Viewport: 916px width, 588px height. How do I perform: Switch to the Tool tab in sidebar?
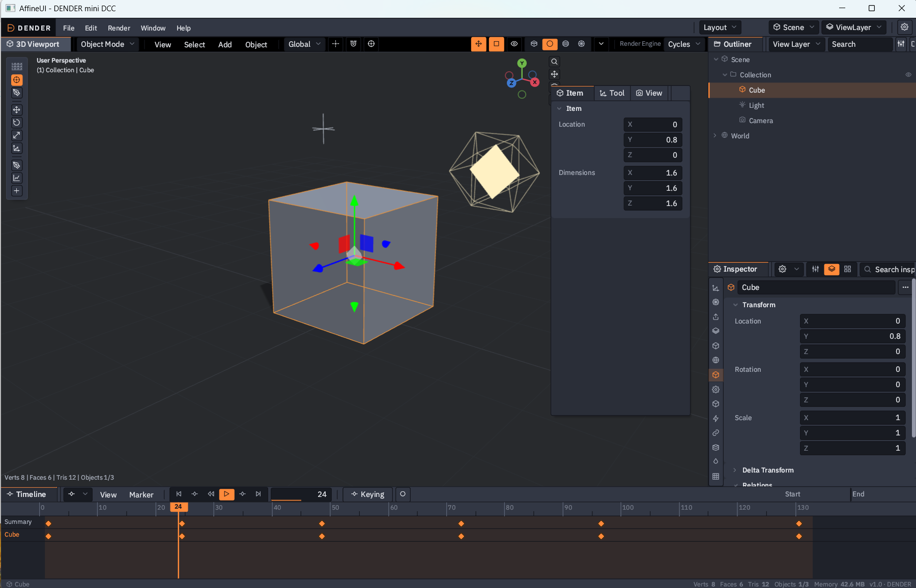[612, 93]
